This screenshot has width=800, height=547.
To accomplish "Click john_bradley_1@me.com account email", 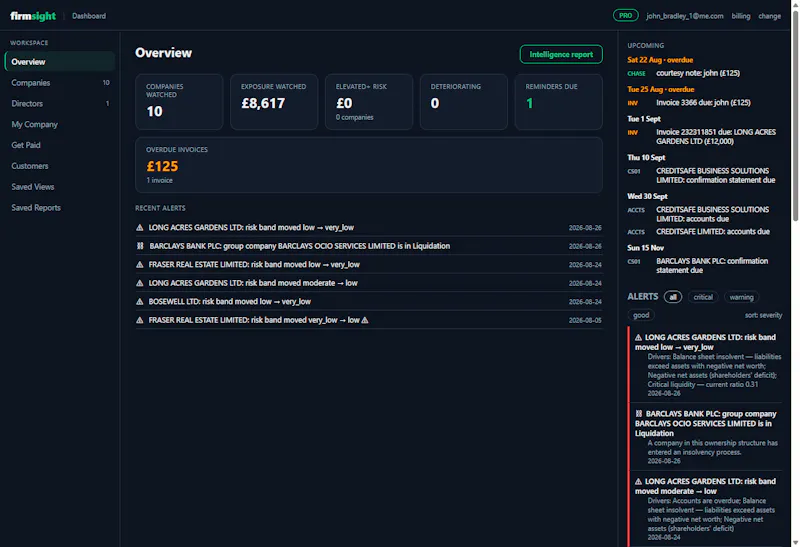I will (x=685, y=16).
